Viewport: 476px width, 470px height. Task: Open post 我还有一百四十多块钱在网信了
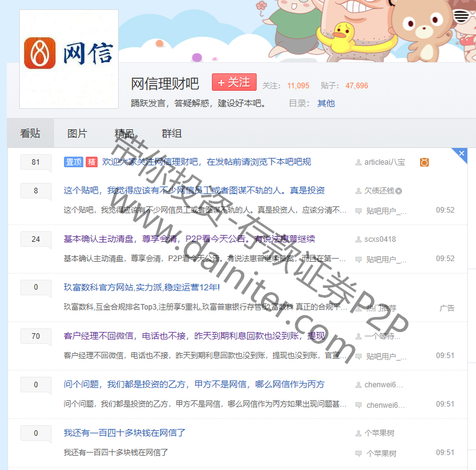click(x=124, y=433)
